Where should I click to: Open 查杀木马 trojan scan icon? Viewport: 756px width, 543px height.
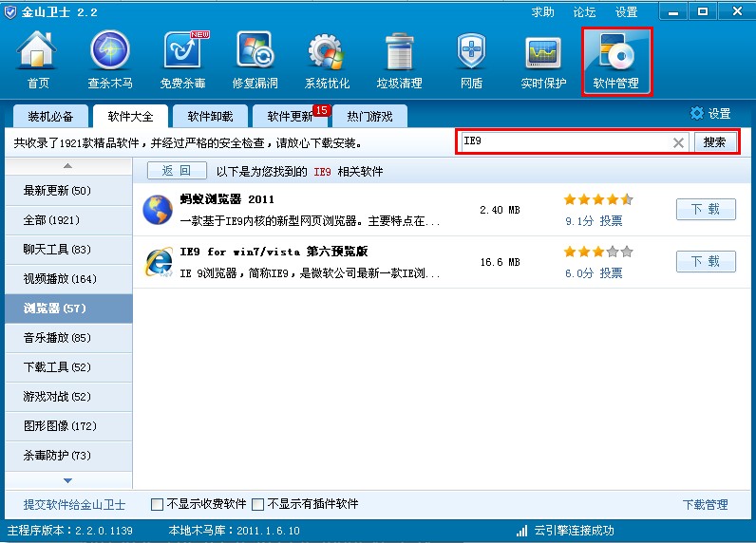[110, 60]
